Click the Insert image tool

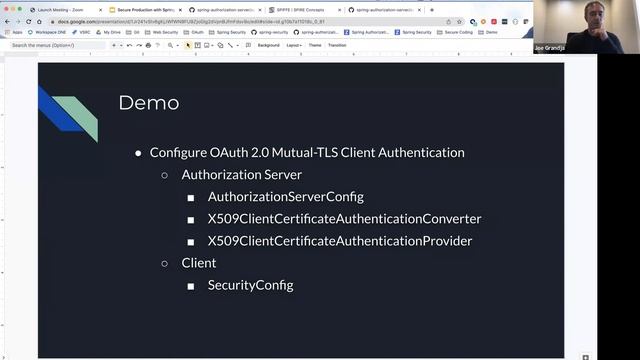[x=207, y=45]
